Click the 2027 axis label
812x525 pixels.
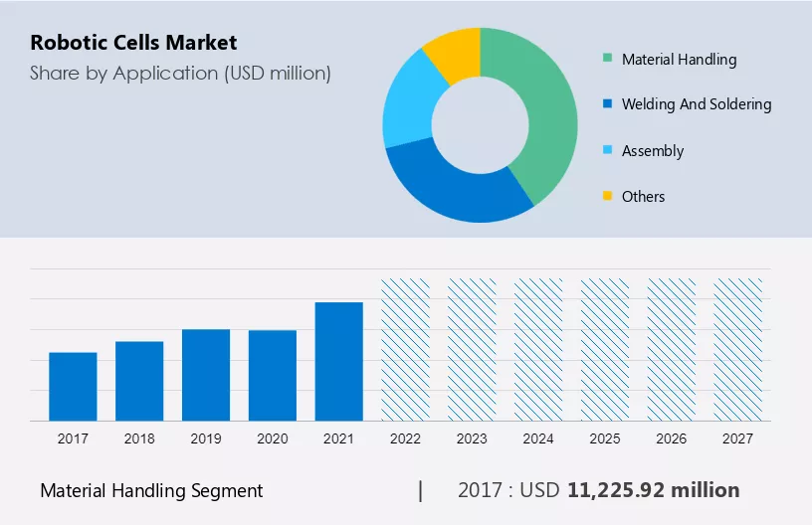tap(738, 438)
